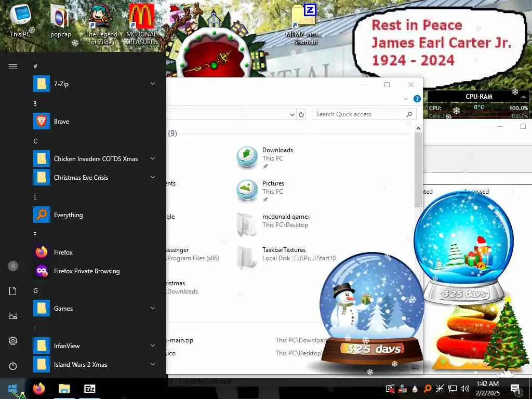Click the orange magnifier tray icon
Viewport: 532px width, 399px height.
click(x=428, y=389)
